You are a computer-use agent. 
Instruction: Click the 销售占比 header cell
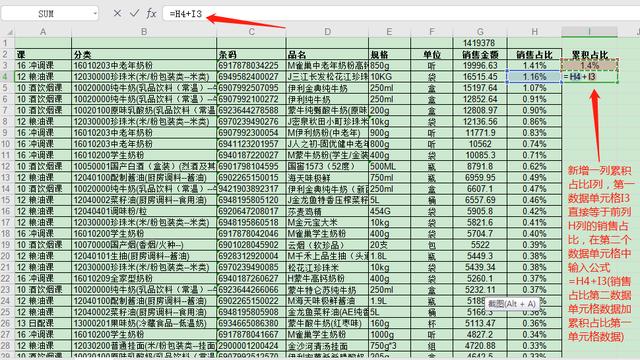click(x=534, y=54)
